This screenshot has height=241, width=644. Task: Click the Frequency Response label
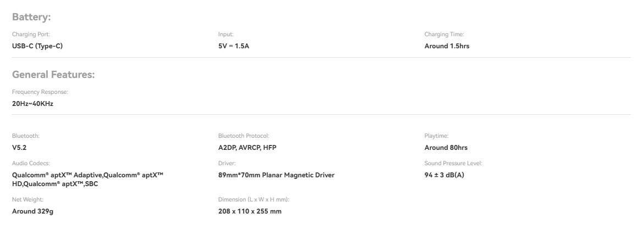[40, 92]
